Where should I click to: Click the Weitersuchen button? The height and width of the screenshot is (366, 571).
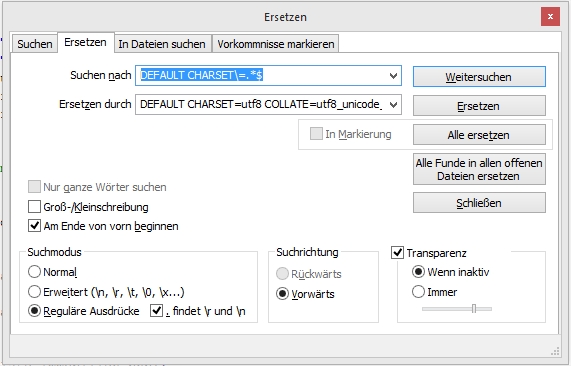(479, 77)
